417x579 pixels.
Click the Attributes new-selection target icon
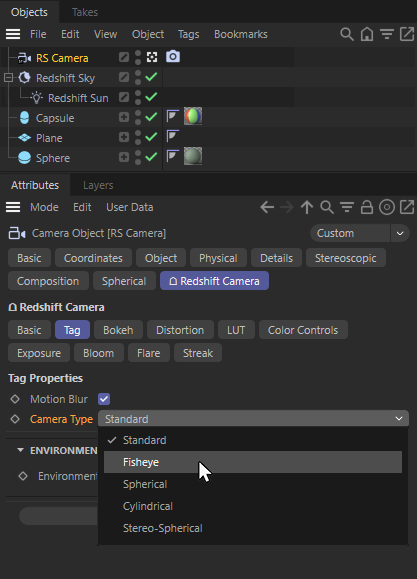point(387,207)
